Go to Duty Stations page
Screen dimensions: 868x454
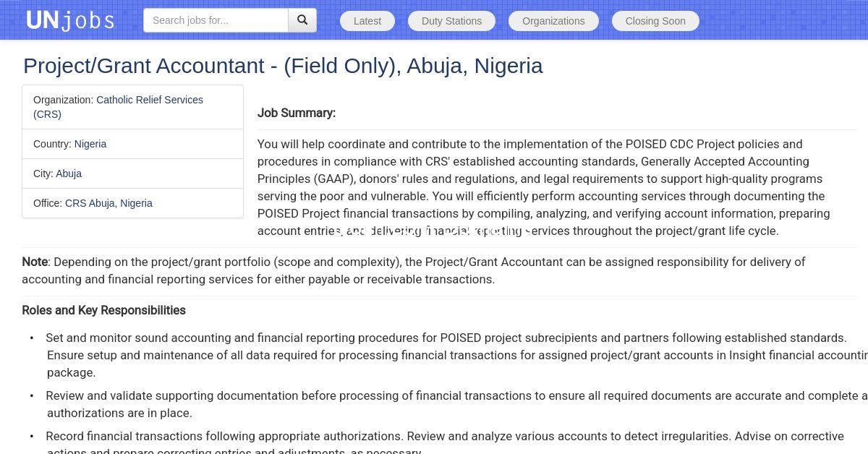coord(451,21)
